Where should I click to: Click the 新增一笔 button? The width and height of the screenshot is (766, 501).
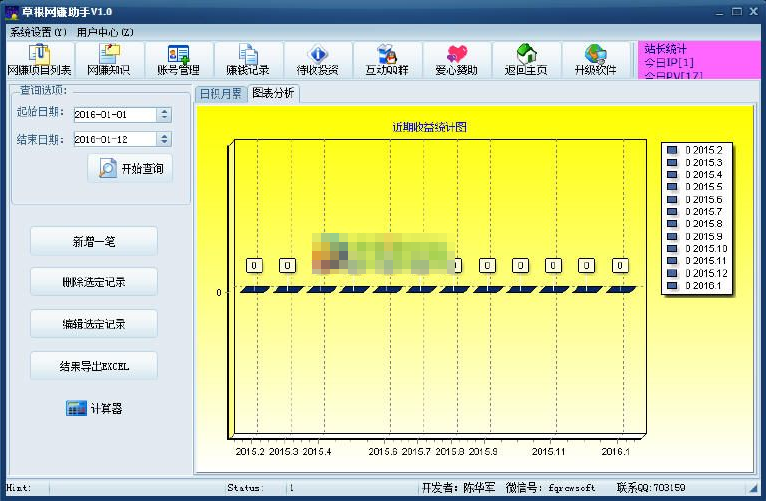pos(94,241)
